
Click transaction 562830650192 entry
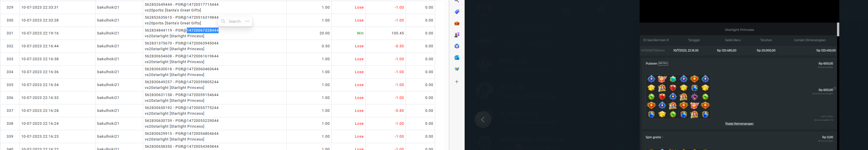[x=182, y=110]
